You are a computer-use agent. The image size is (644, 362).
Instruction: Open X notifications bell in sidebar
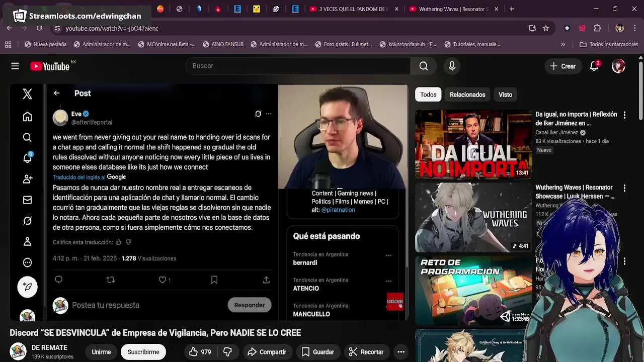click(27, 158)
